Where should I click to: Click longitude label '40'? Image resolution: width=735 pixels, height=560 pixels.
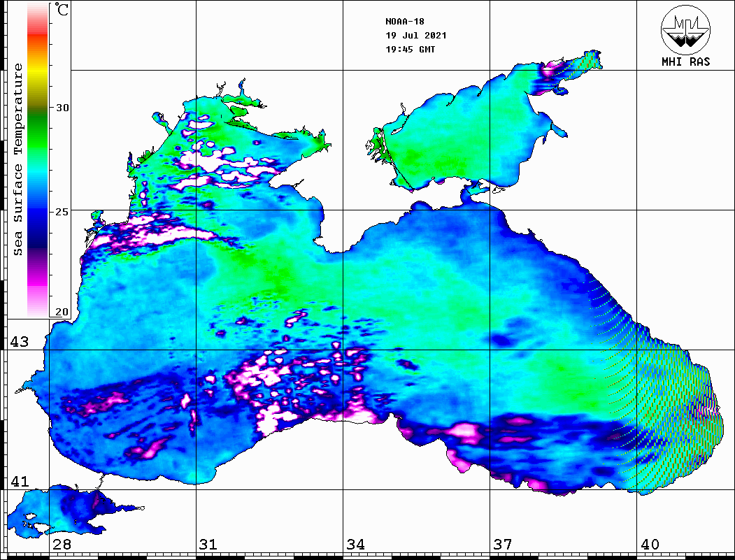(650, 545)
